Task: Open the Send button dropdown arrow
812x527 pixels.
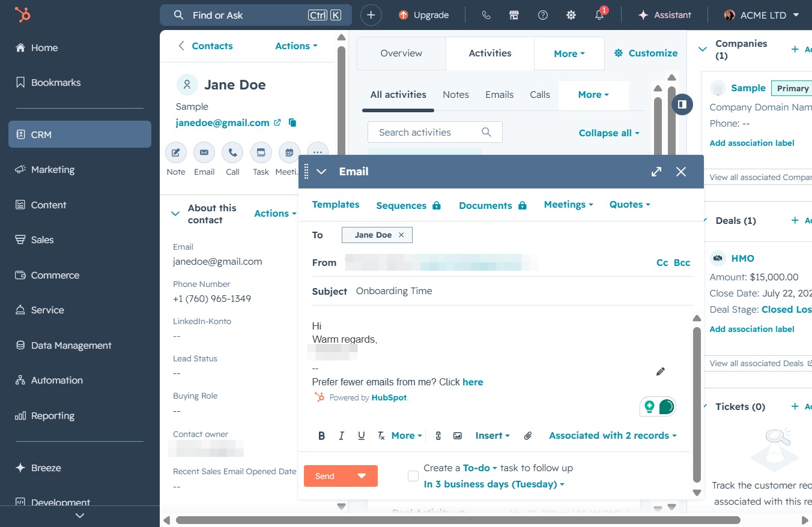Action: pos(362,476)
